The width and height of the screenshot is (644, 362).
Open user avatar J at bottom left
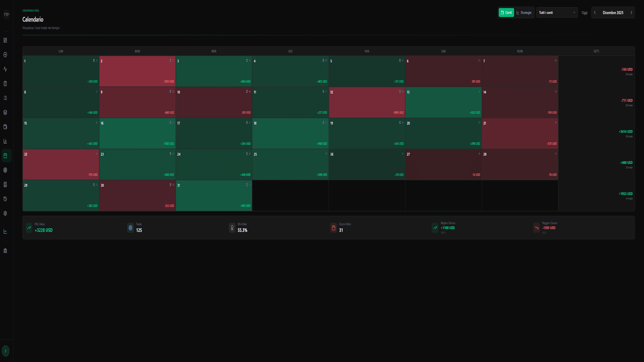(5, 351)
